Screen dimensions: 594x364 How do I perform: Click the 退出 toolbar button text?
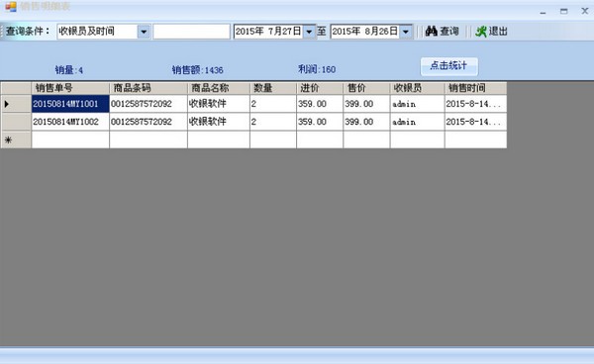tap(498, 31)
